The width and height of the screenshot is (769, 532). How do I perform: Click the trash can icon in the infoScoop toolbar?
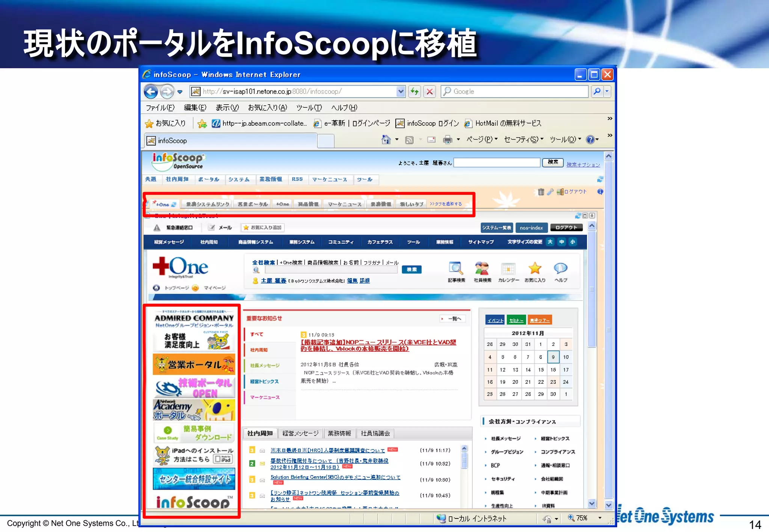pos(541,192)
